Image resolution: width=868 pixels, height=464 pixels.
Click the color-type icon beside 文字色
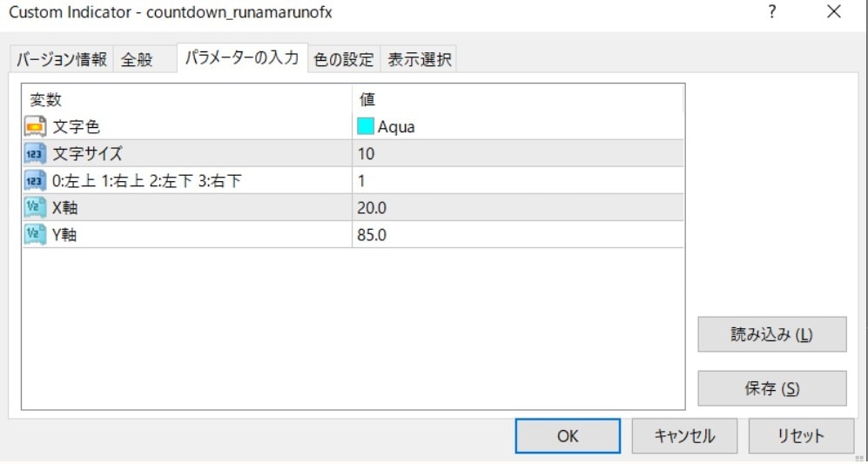[35, 127]
